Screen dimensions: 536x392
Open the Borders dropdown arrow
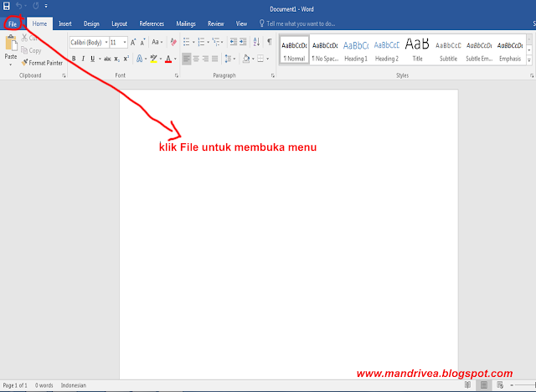click(x=268, y=59)
